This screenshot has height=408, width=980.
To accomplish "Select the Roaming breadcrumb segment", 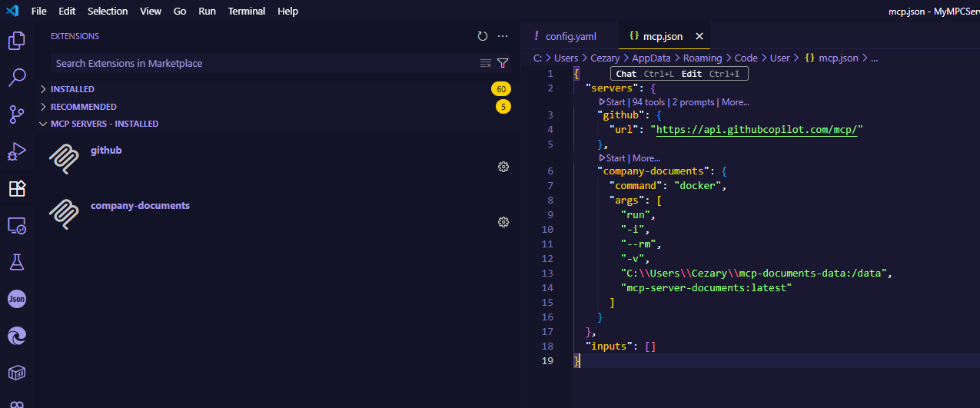I will [703, 58].
